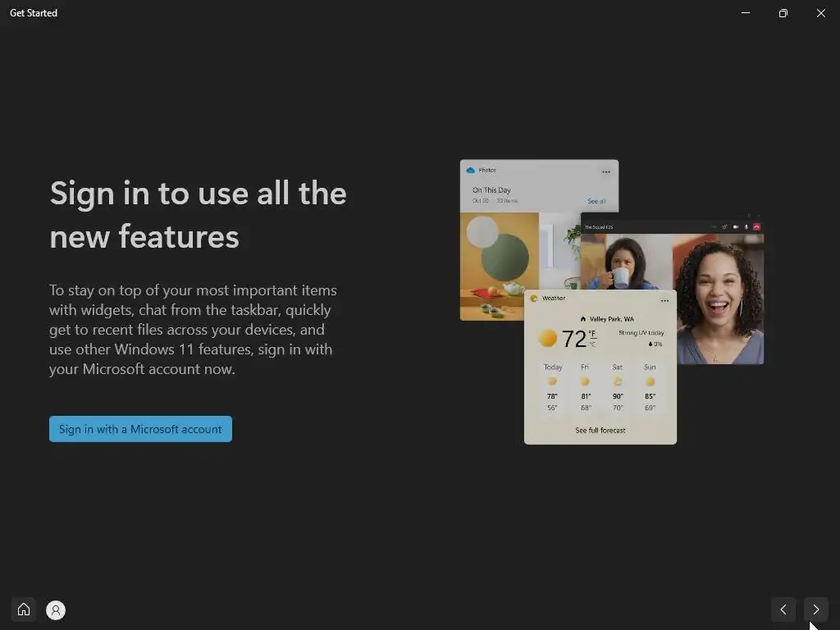Advance with the next page arrow
The image size is (840, 630).
816,609
